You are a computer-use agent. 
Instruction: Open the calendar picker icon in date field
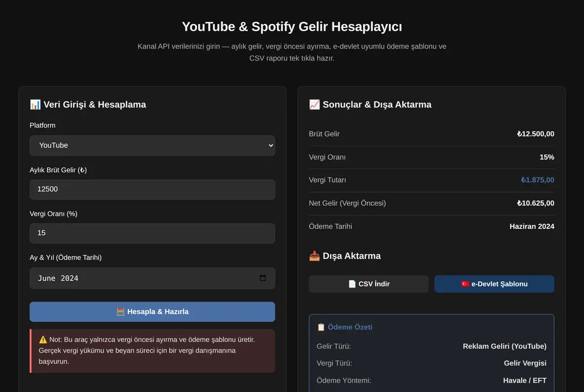click(263, 278)
